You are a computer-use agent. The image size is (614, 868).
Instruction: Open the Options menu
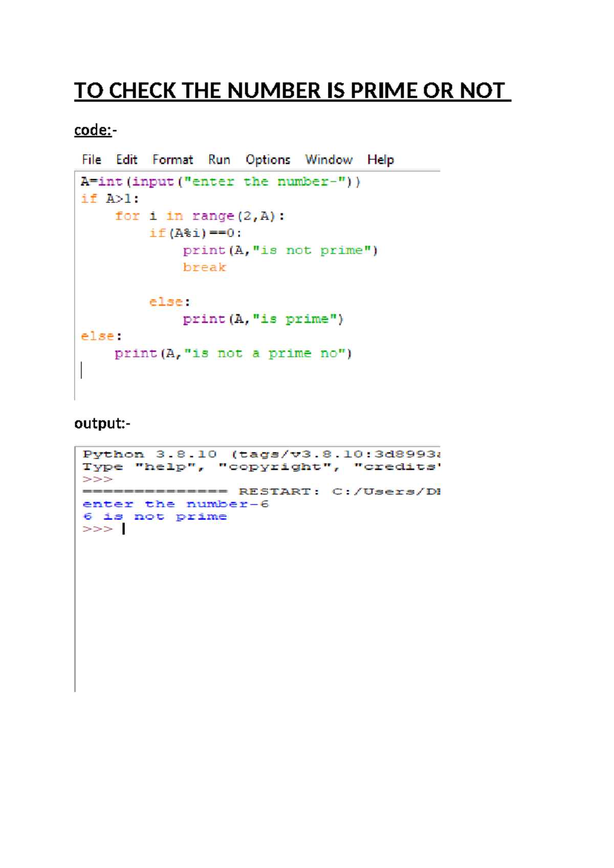268,160
